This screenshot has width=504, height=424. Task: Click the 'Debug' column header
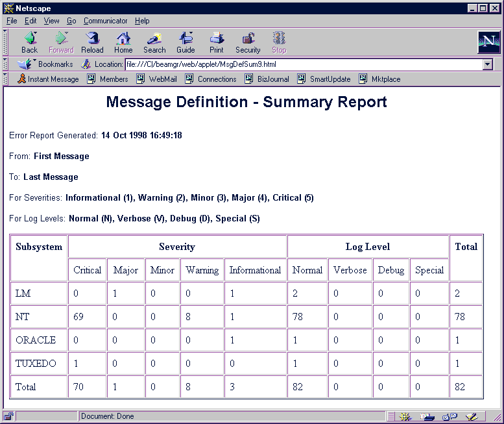[x=391, y=270]
